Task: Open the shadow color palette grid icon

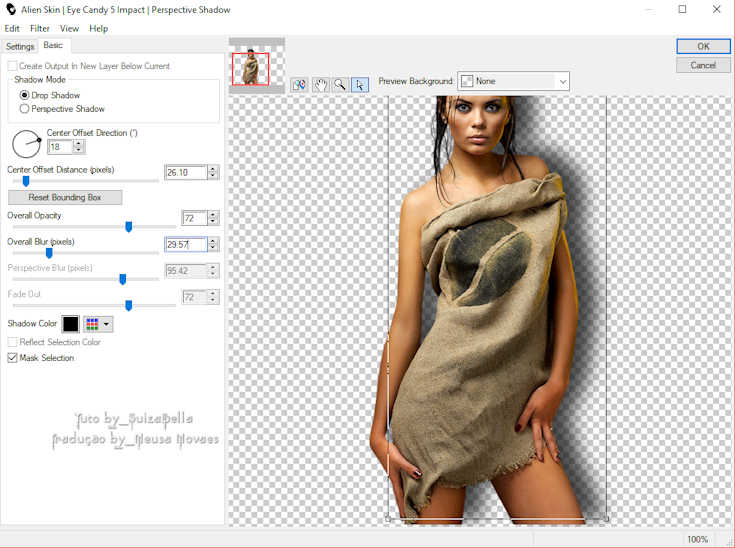Action: point(92,324)
